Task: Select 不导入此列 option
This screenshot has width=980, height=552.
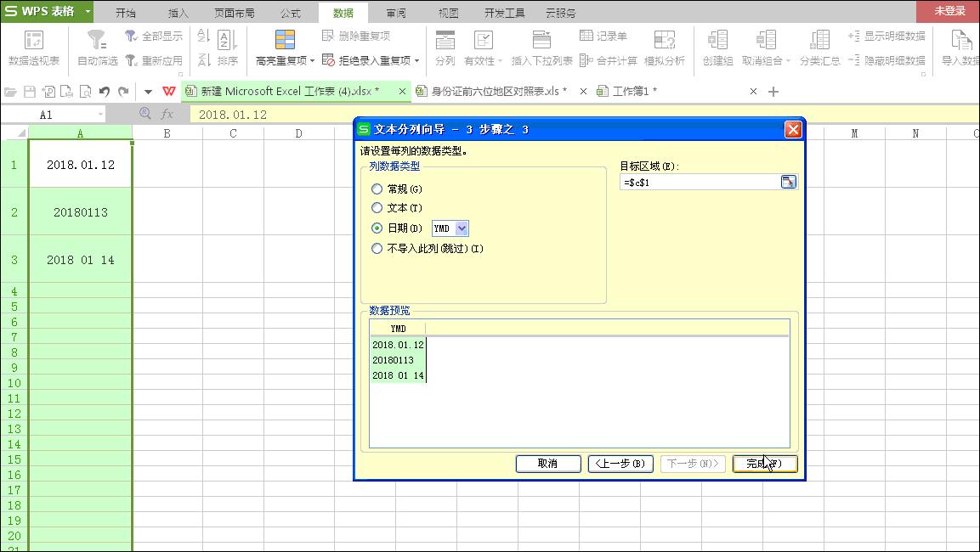Action: click(x=376, y=248)
